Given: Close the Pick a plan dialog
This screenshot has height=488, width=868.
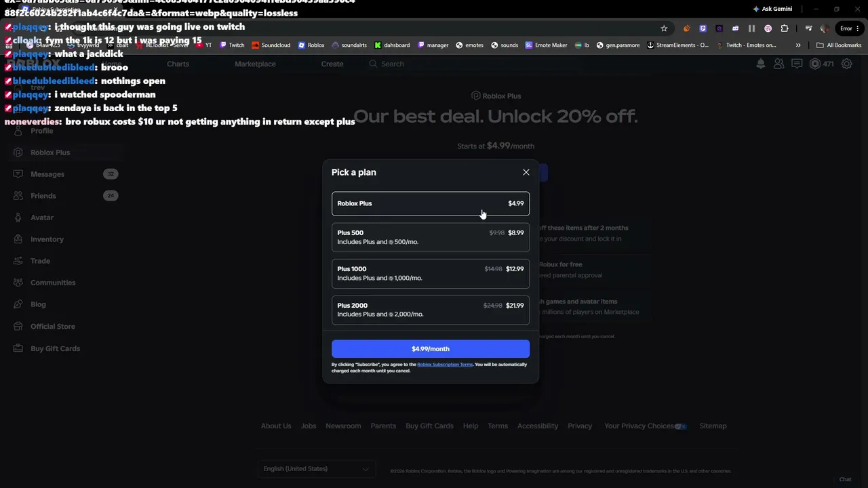Looking at the screenshot, I should 526,172.
